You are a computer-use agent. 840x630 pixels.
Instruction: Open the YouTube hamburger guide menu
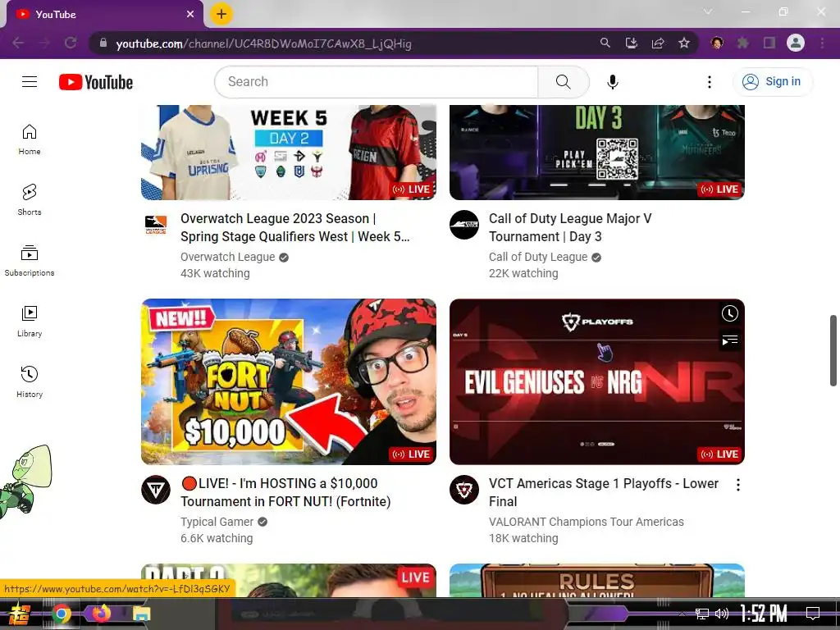pyautogui.click(x=30, y=81)
